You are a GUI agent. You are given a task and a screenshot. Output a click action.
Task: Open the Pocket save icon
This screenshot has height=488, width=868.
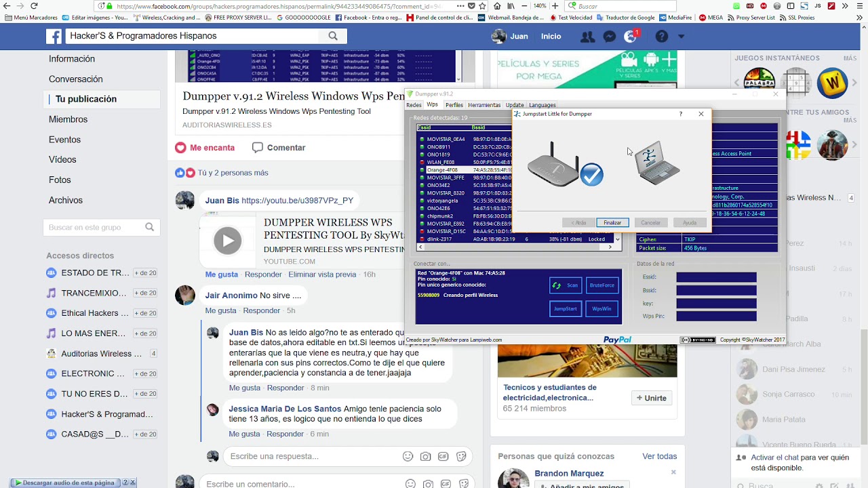pyautogui.click(x=471, y=5)
